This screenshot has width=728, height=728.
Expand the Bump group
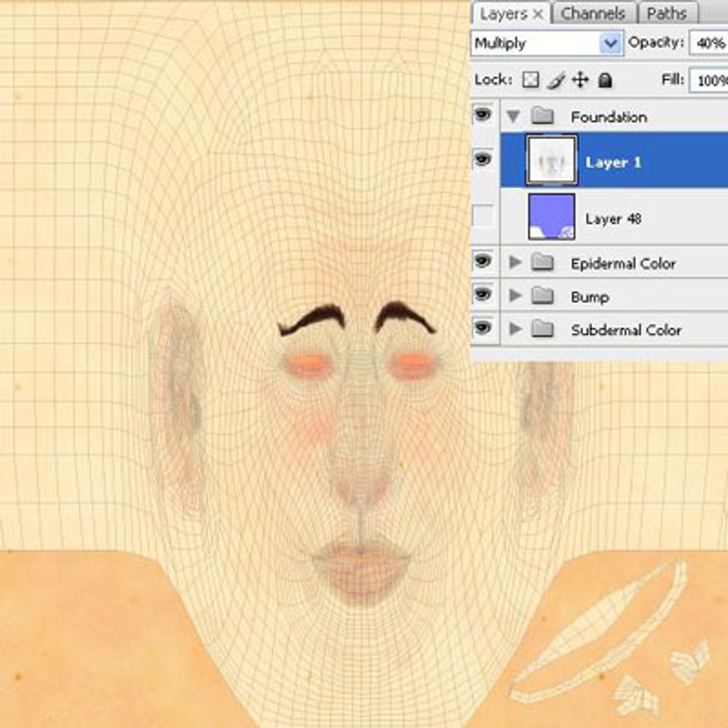click(514, 295)
